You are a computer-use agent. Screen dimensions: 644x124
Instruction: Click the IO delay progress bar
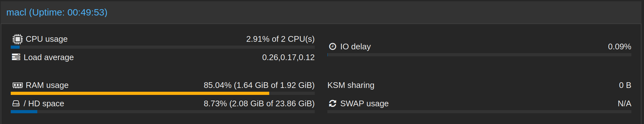[479, 55]
